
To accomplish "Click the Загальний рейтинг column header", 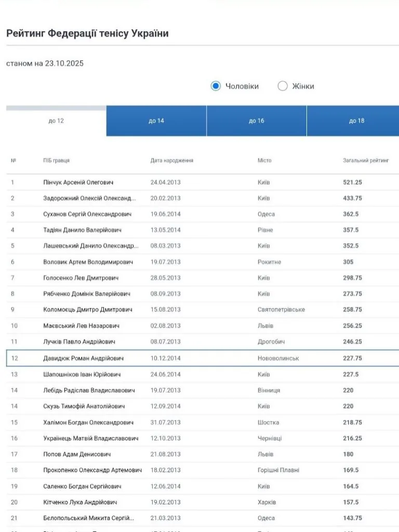I will [366, 161].
